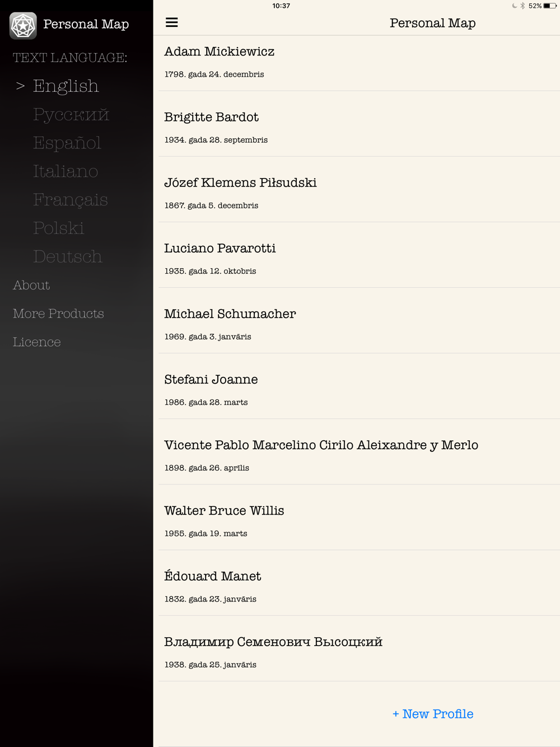Tap the + New Profile button

(433, 714)
